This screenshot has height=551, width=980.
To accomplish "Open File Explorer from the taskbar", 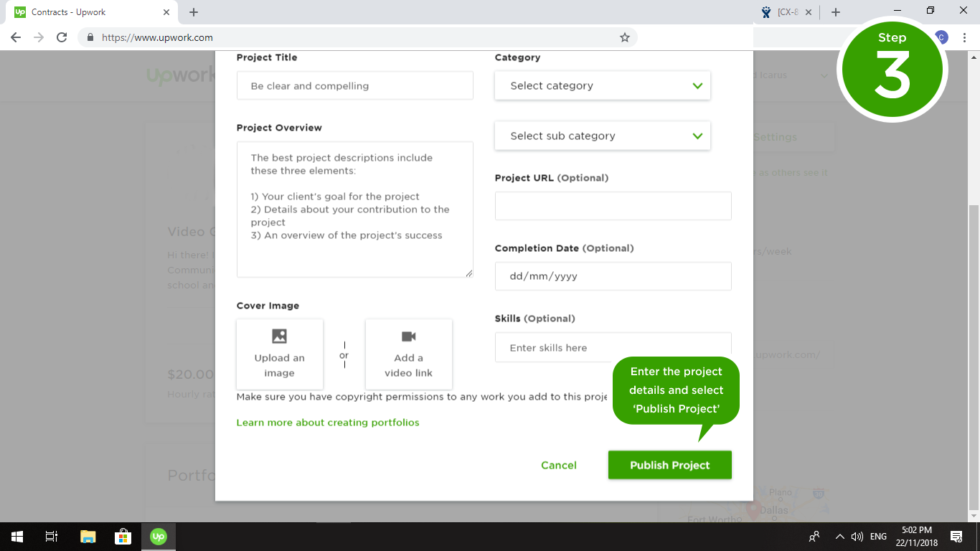I will (x=88, y=536).
